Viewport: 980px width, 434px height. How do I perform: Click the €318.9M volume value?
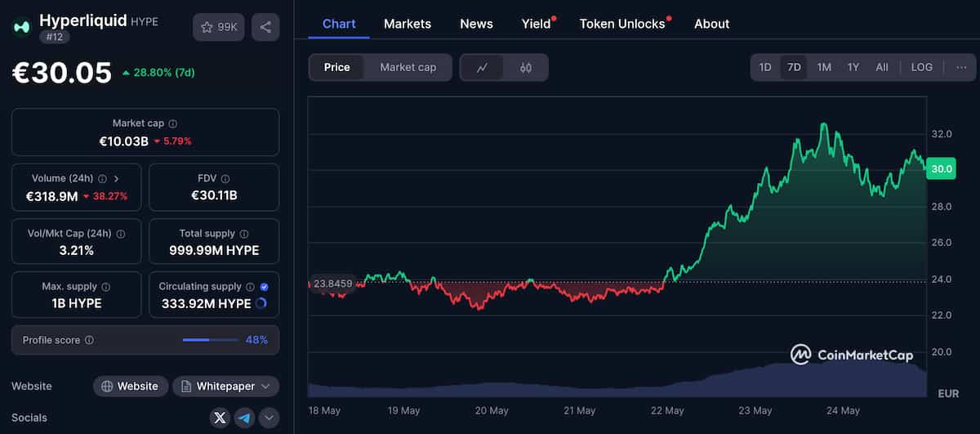click(52, 196)
